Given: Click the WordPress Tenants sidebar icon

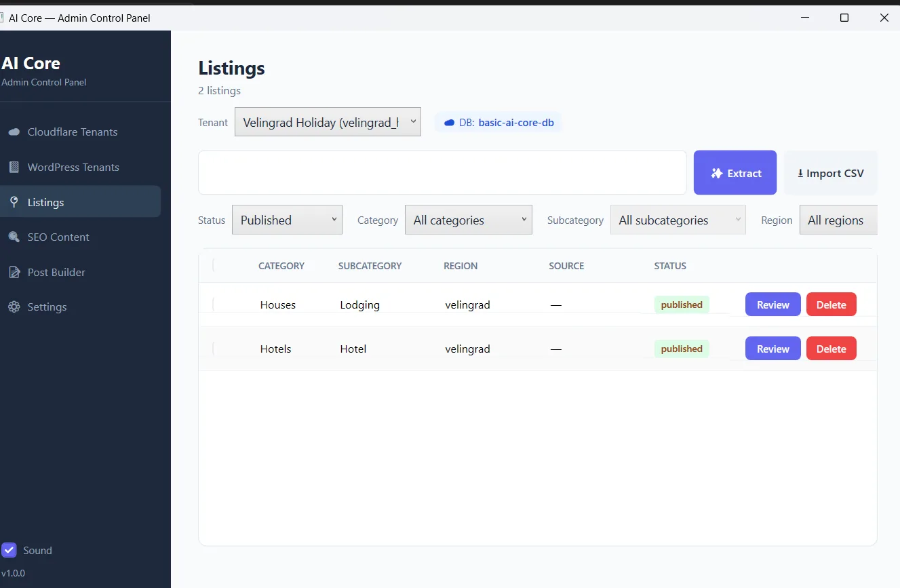Looking at the screenshot, I should click(14, 167).
